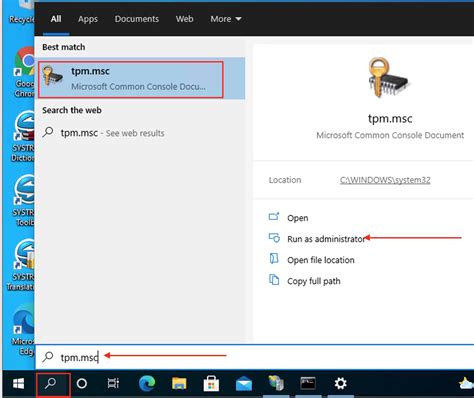
Task: Switch to the All search tab
Action: (x=56, y=19)
